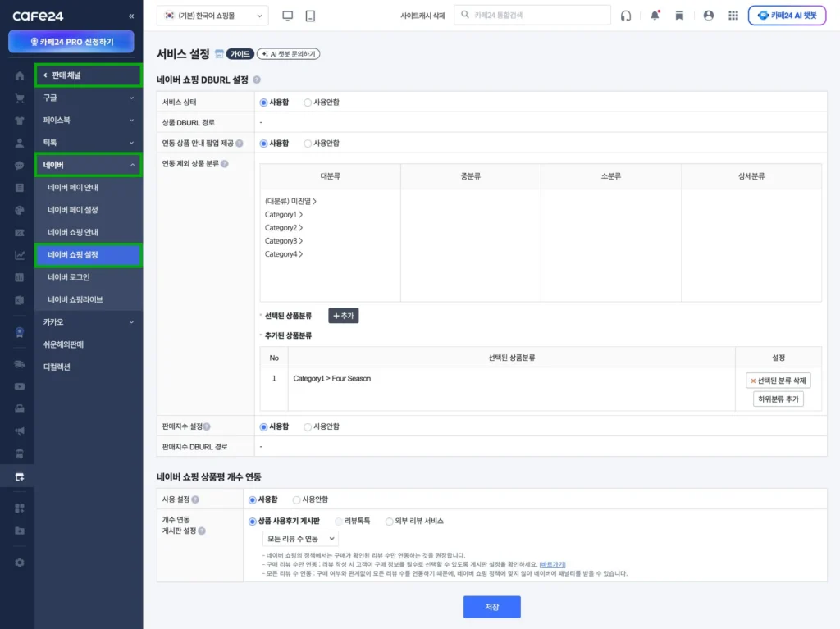The height and width of the screenshot is (629, 840).
Task: Open the settings gear in left sidebar
Action: pyautogui.click(x=20, y=563)
